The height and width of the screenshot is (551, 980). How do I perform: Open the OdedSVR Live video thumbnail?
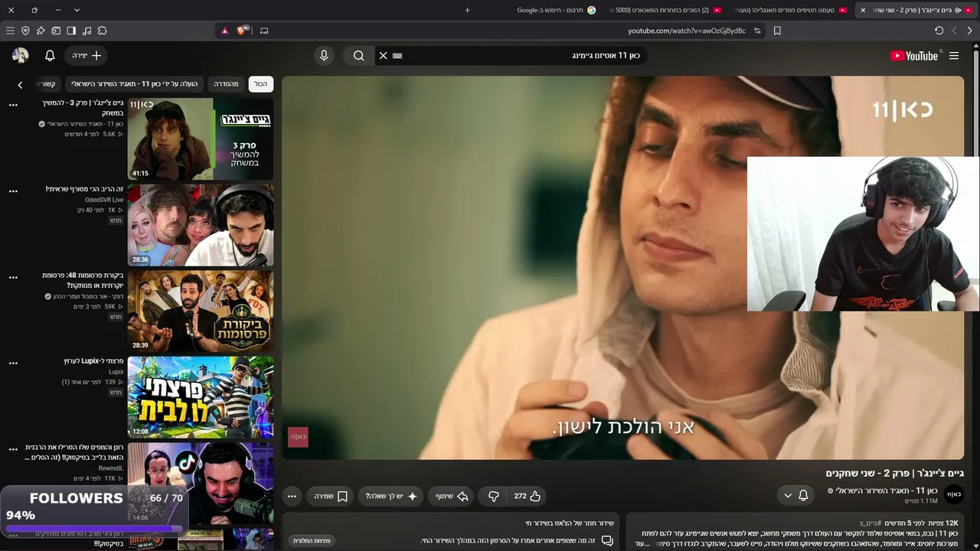tap(201, 225)
